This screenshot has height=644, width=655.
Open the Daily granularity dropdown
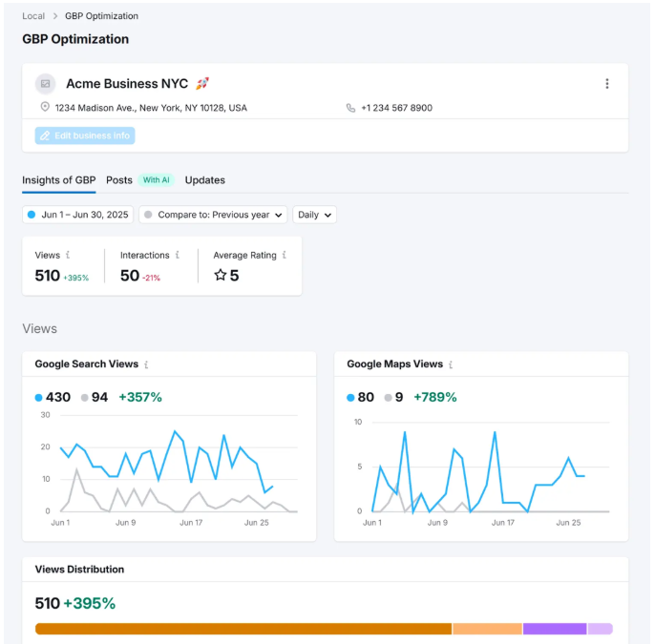coord(314,215)
